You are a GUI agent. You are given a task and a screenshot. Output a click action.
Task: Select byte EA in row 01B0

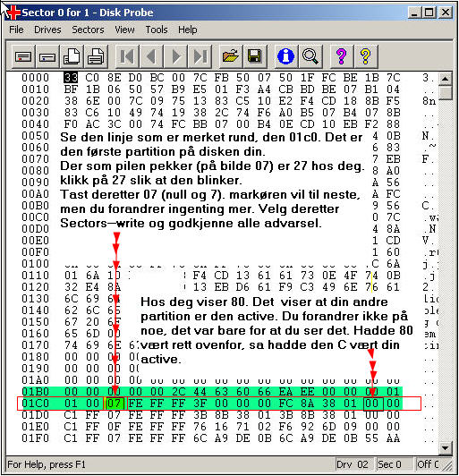286,392
